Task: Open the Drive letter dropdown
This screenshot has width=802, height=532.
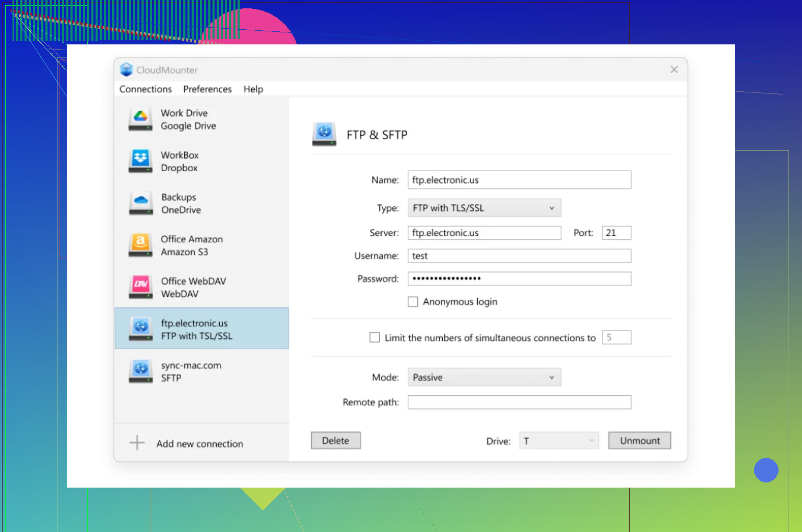Action: click(x=558, y=441)
